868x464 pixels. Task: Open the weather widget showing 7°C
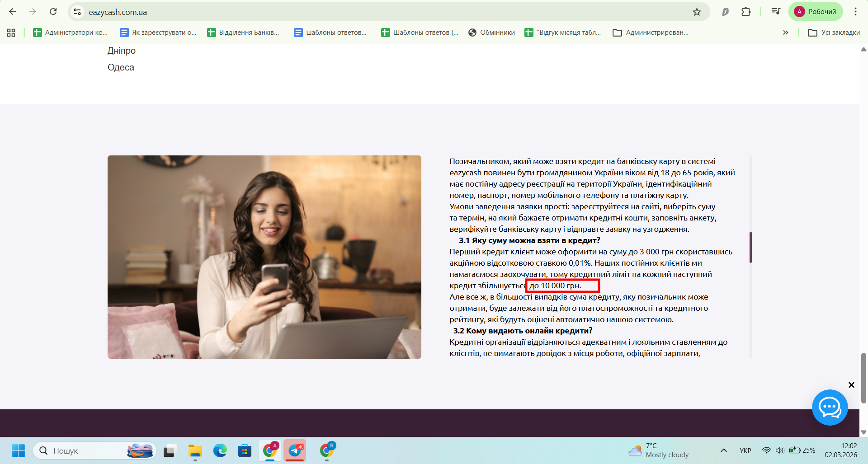pos(659,450)
